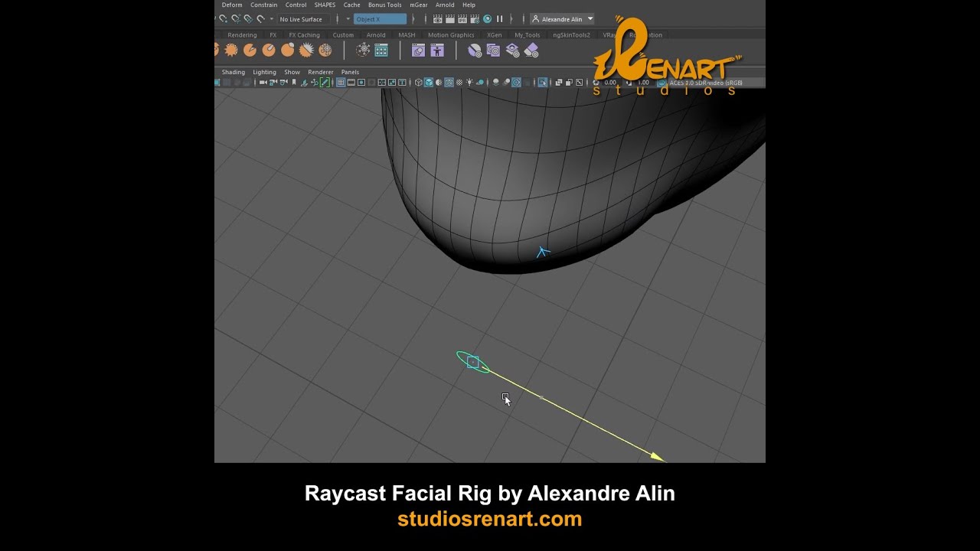
Task: Toggle the resolution gate display
Action: (361, 82)
